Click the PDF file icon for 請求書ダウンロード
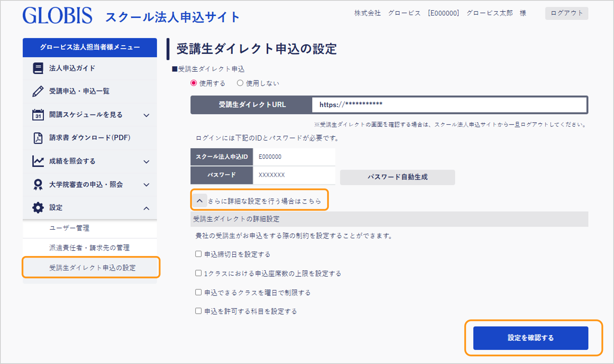This screenshot has height=364, width=614. 38,138
